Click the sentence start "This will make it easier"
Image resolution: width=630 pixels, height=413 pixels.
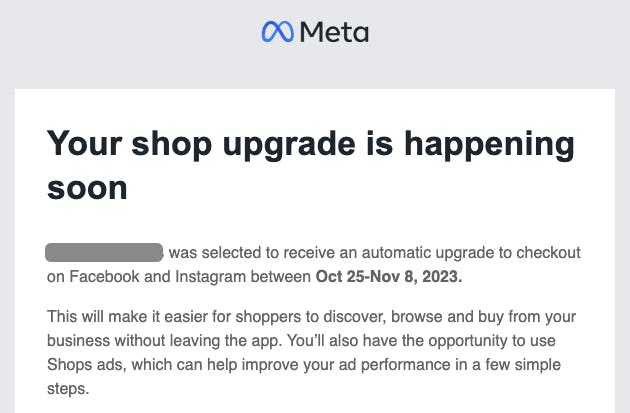click(x=121, y=317)
